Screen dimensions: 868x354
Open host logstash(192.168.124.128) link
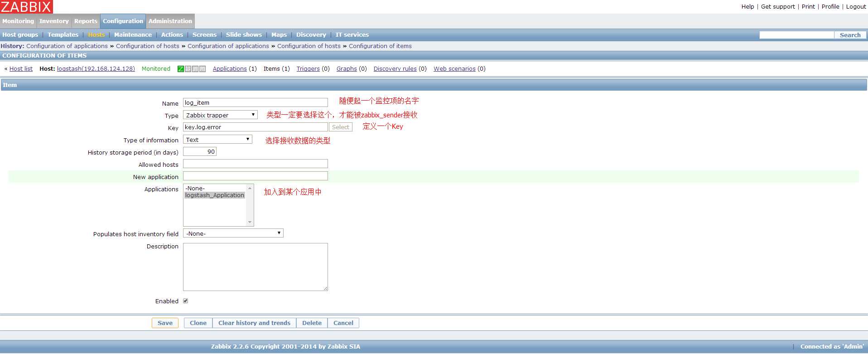[x=96, y=69]
